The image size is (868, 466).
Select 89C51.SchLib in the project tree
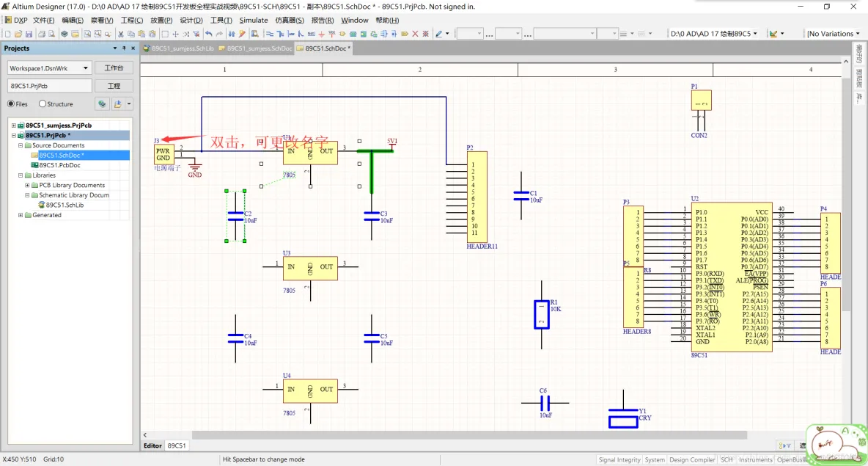65,205
